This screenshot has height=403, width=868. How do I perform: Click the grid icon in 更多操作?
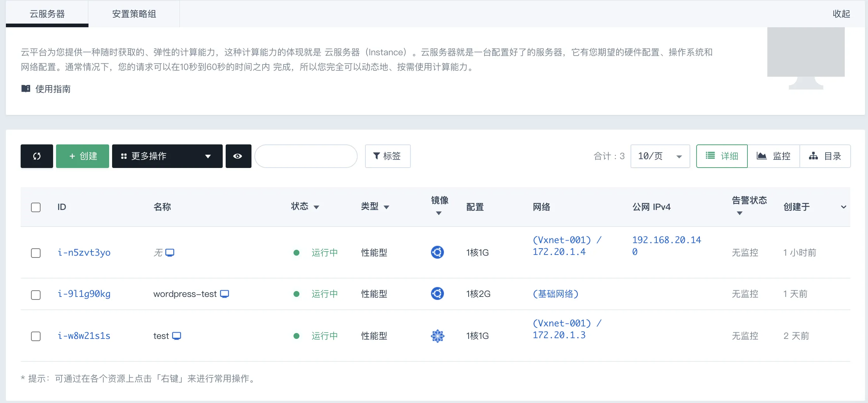tap(124, 157)
